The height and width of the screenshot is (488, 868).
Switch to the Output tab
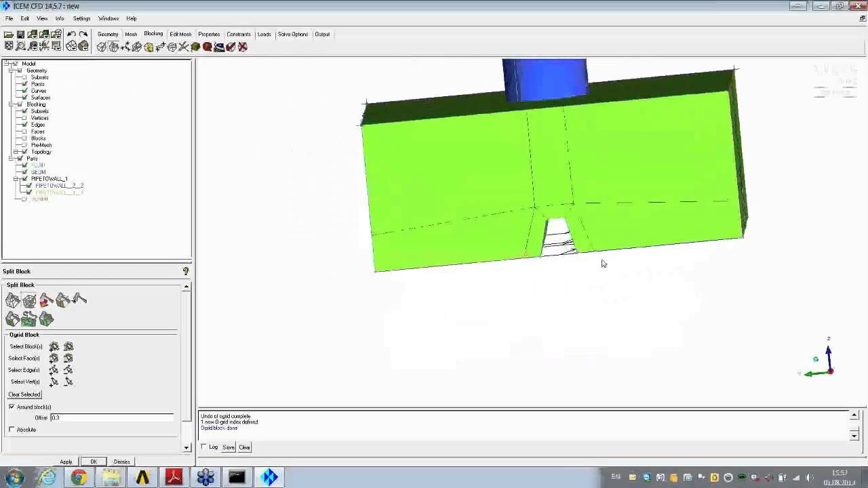(322, 34)
